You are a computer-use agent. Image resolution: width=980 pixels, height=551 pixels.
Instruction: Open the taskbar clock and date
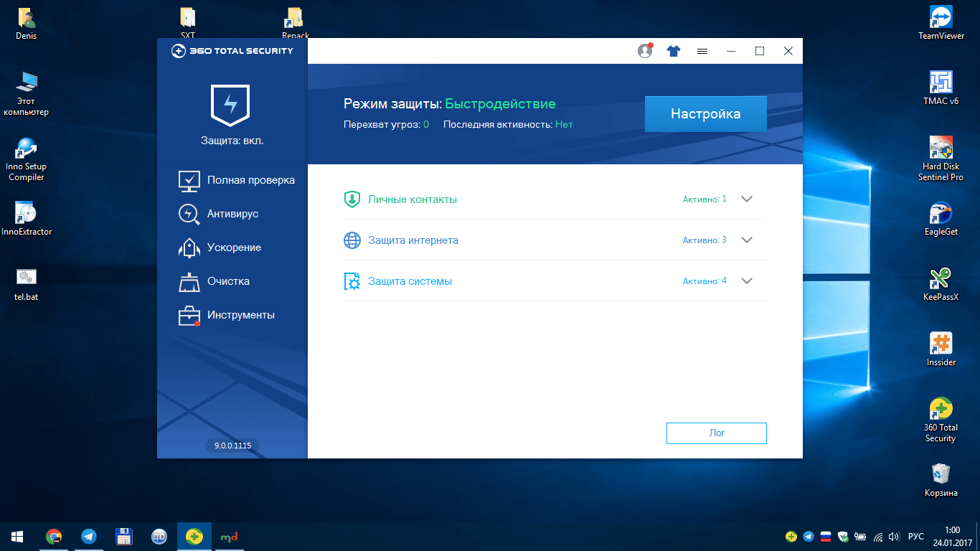point(953,536)
